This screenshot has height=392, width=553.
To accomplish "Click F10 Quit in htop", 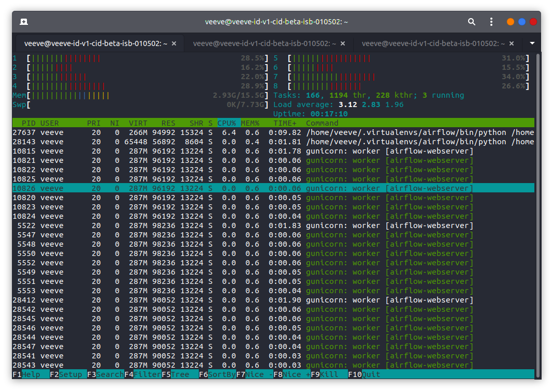I will point(365,374).
